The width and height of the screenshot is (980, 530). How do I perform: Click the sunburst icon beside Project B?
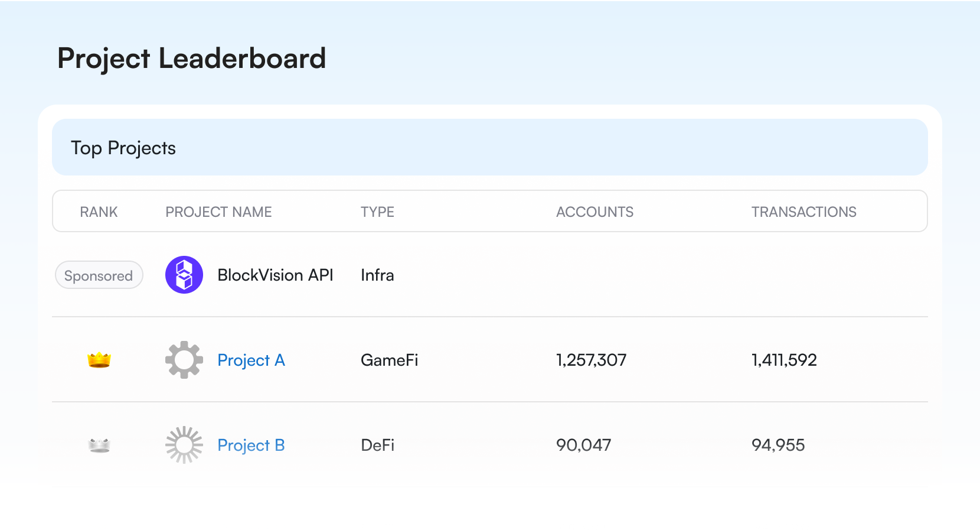184,445
